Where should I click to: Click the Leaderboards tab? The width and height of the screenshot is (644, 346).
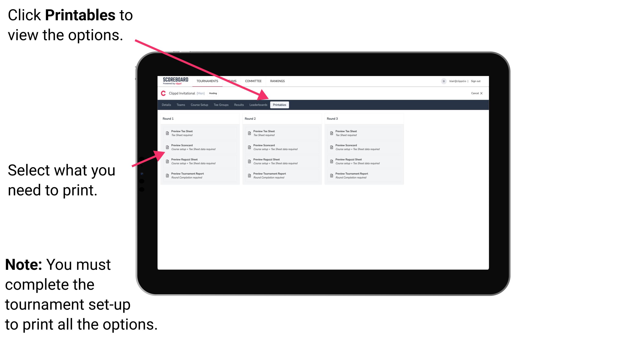pos(258,105)
